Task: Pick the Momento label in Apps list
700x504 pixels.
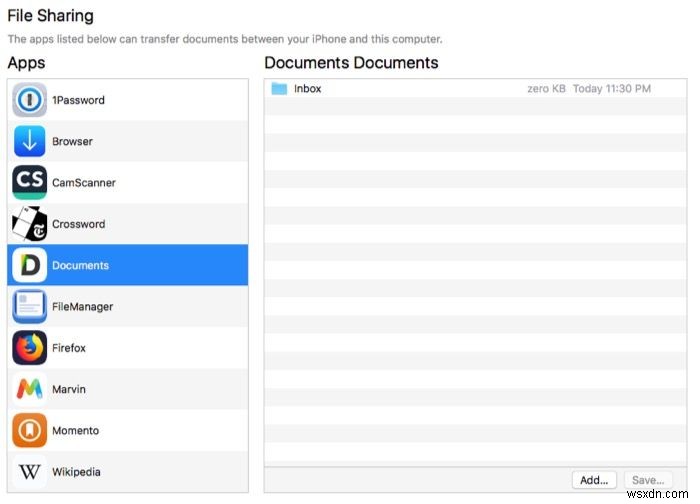Action: pos(75,430)
